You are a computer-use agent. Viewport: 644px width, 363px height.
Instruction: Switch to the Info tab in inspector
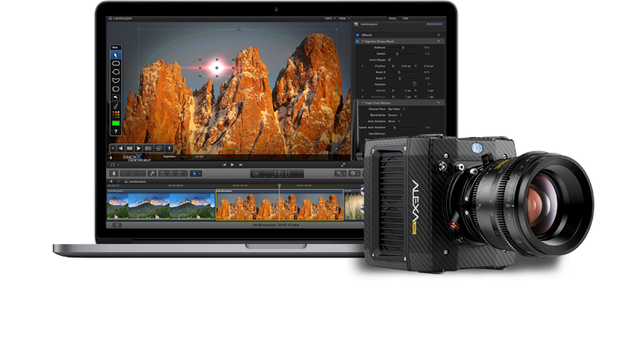point(405,18)
